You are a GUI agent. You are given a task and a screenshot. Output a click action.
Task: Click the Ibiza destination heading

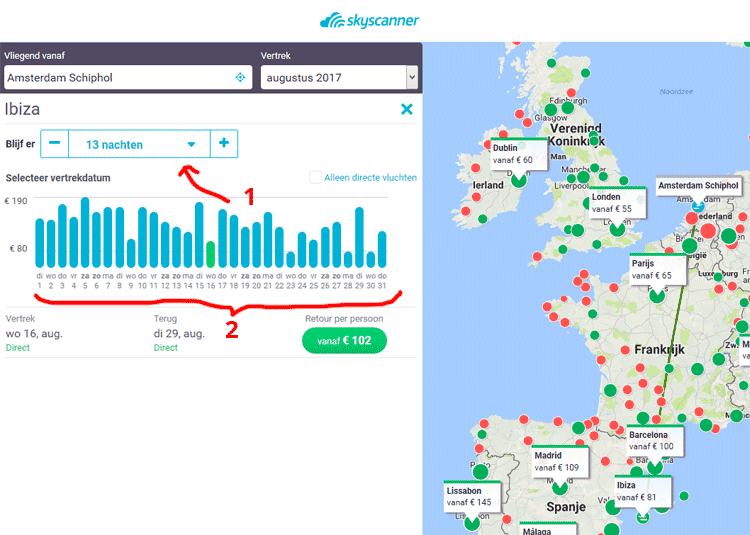(x=22, y=109)
